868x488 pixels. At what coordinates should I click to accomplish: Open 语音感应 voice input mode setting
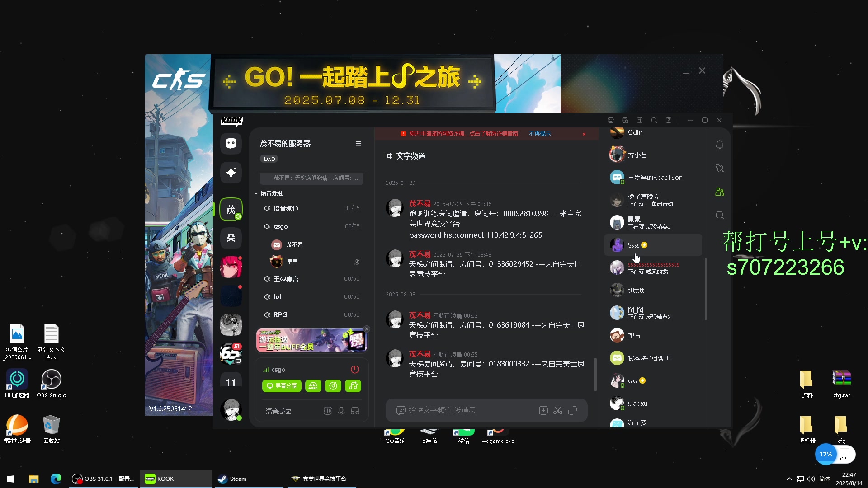(278, 411)
